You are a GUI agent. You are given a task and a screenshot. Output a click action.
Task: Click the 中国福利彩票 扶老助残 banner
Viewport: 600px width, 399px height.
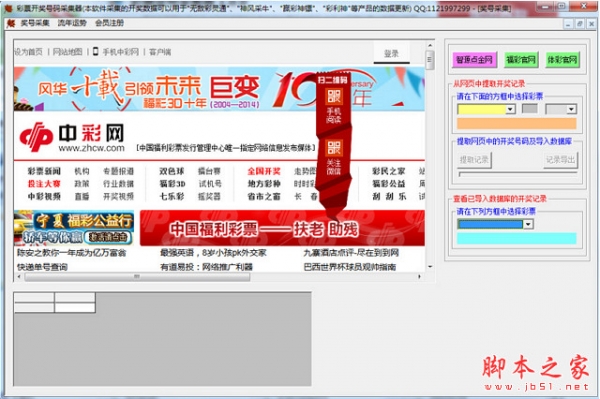282,228
